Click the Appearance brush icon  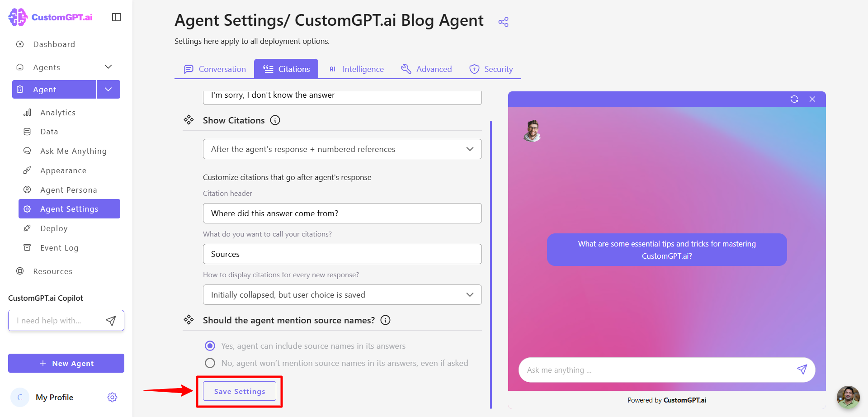(27, 170)
